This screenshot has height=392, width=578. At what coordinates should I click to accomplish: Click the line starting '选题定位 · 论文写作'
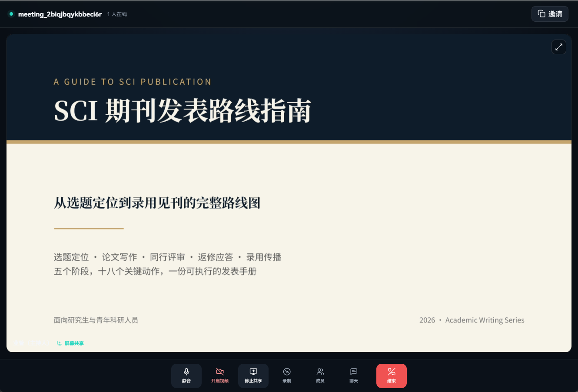168,257
